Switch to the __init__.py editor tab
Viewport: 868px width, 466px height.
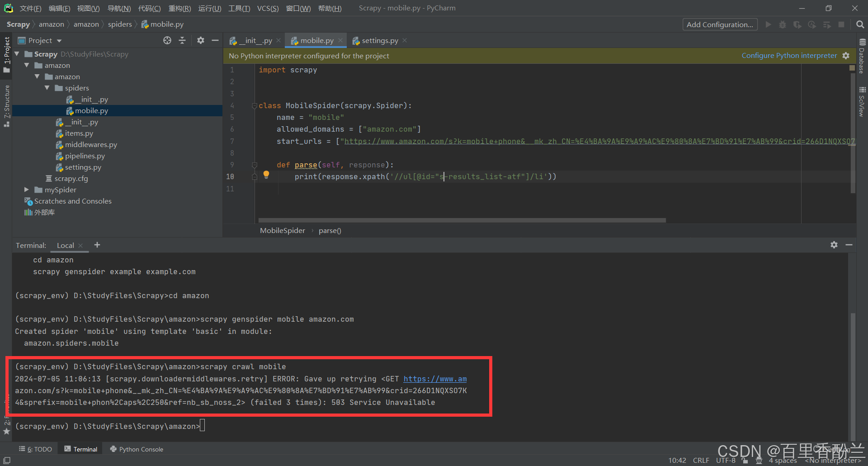[255, 40]
